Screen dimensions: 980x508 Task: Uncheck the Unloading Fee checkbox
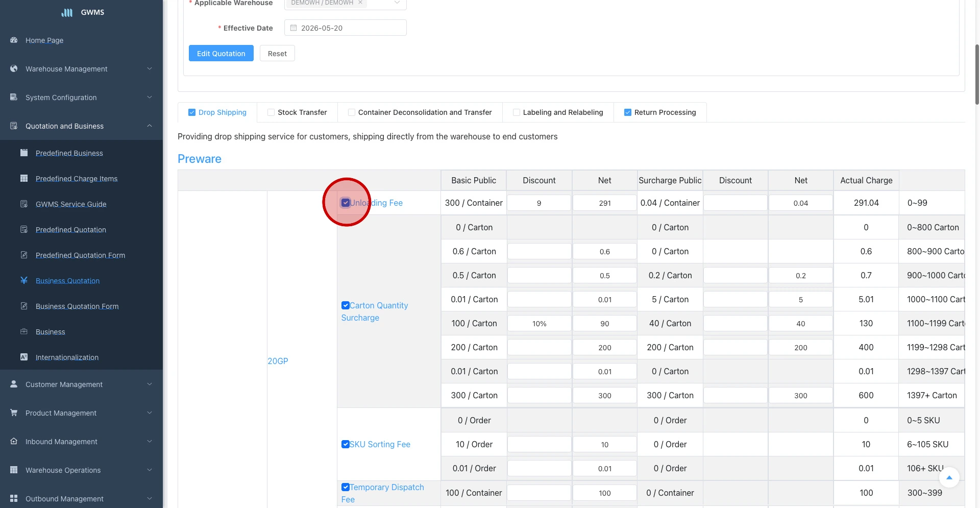(346, 203)
